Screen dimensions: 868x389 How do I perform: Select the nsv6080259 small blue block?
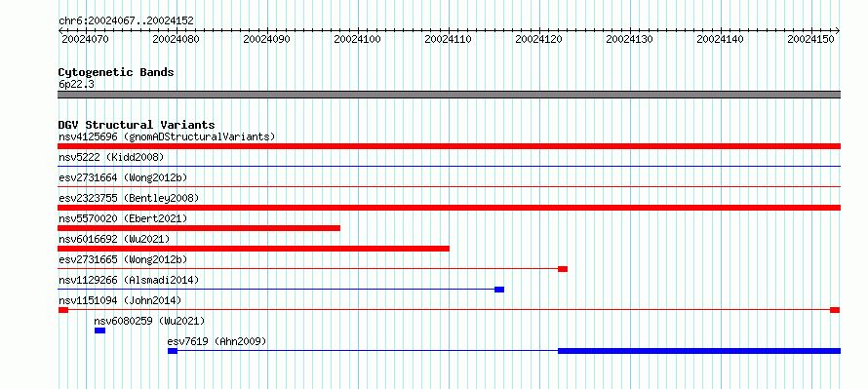99,331
